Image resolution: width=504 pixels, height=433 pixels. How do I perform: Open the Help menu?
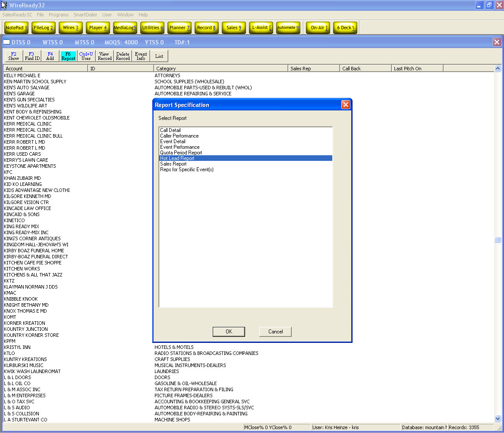(143, 15)
